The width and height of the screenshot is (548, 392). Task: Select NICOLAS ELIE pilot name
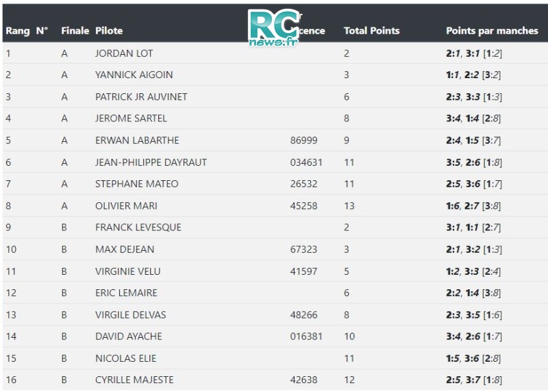click(126, 358)
